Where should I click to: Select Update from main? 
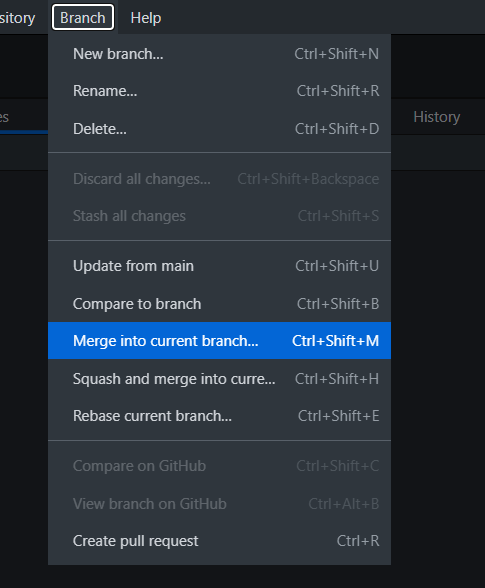coord(219,266)
